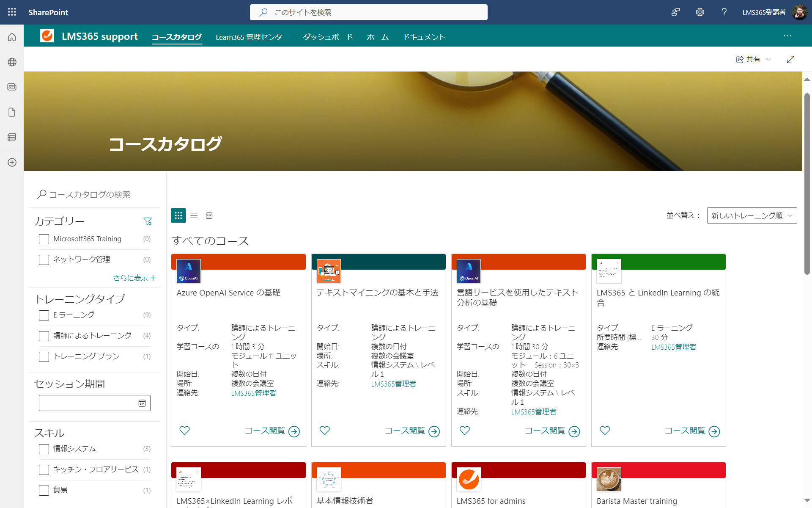Click the page vertical scrollbar thumb

pos(807,184)
